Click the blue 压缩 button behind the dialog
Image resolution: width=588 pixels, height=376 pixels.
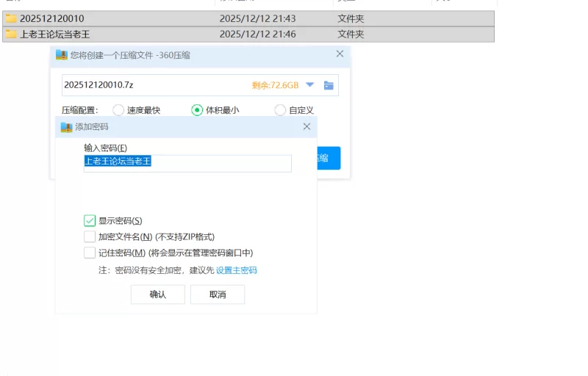329,158
